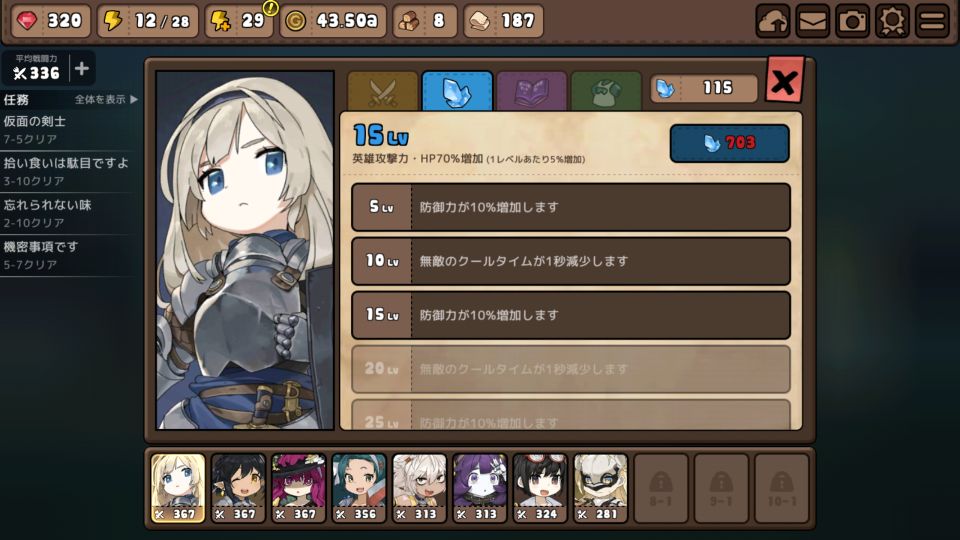Click the locked 8-1 hero slot

click(661, 488)
